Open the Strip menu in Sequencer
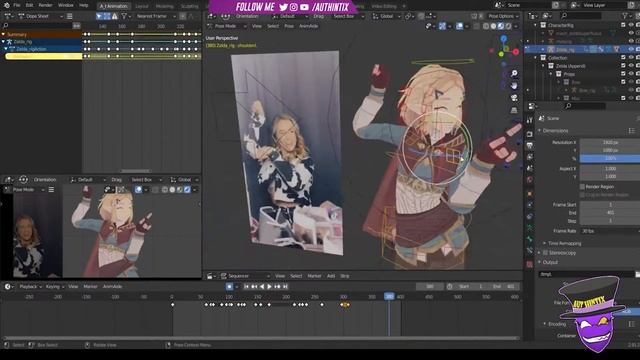This screenshot has width=640, height=360. coord(345,276)
